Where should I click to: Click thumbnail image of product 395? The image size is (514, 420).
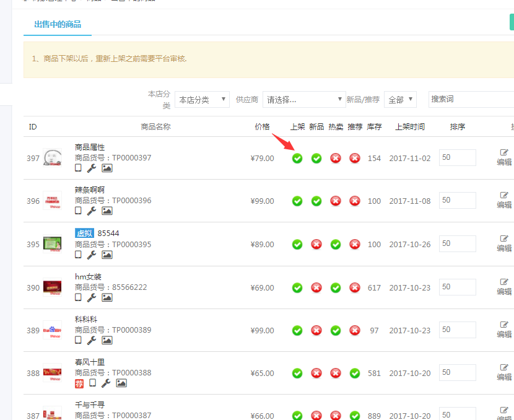tap(53, 244)
